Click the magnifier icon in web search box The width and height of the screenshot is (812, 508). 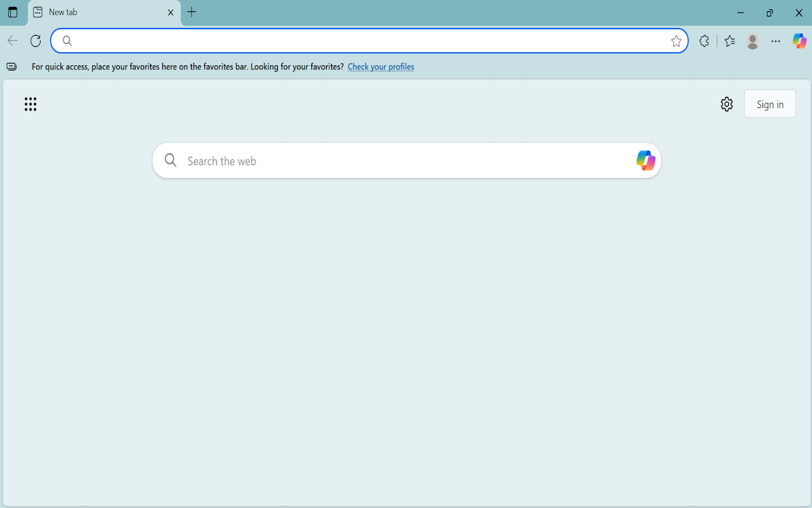click(171, 161)
